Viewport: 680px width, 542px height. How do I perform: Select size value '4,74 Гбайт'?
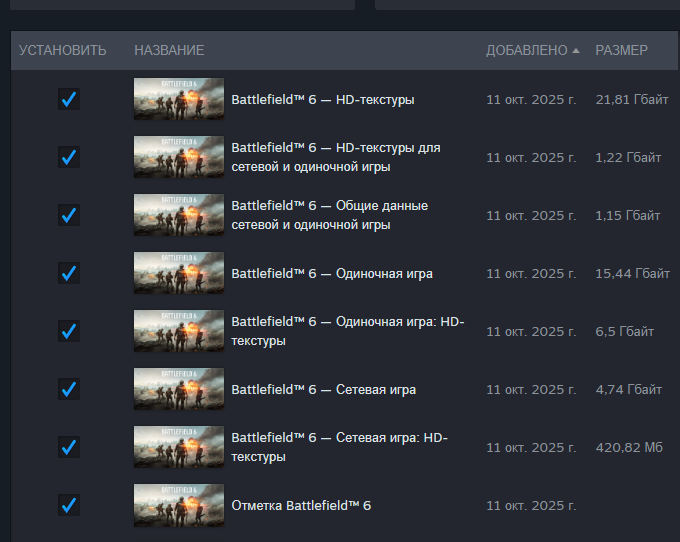pyautogui.click(x=629, y=390)
